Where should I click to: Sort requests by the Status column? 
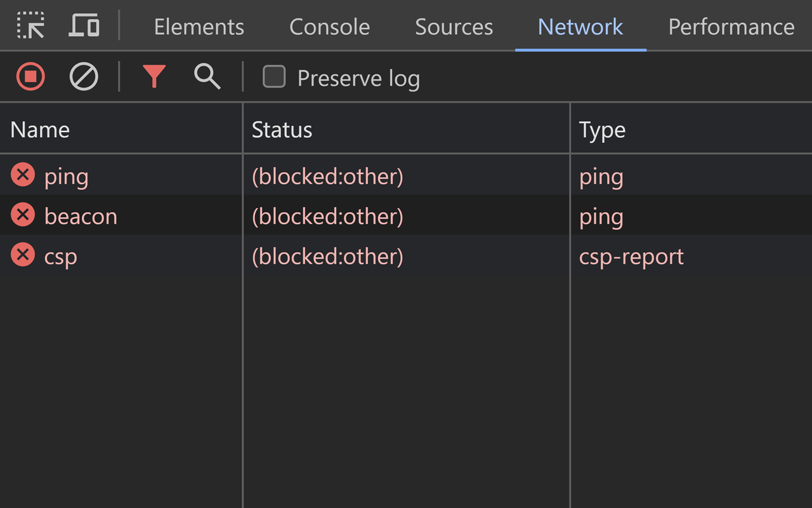click(x=282, y=129)
